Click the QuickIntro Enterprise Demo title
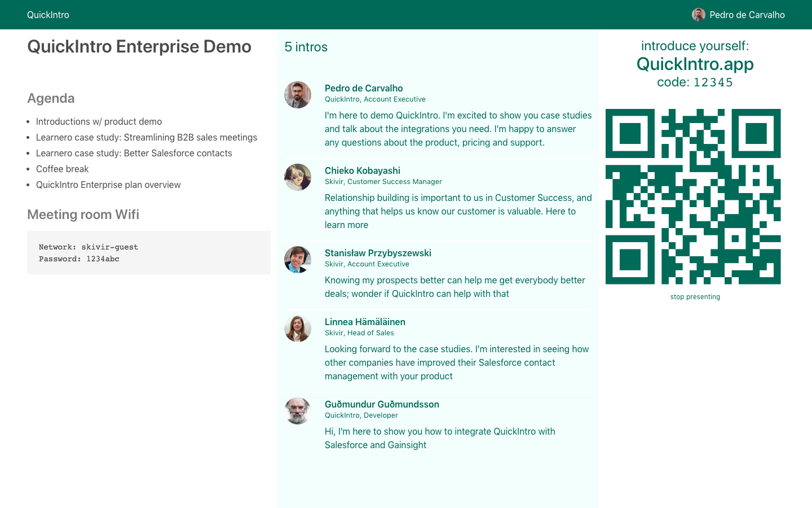Image resolution: width=812 pixels, height=508 pixels. click(x=139, y=46)
